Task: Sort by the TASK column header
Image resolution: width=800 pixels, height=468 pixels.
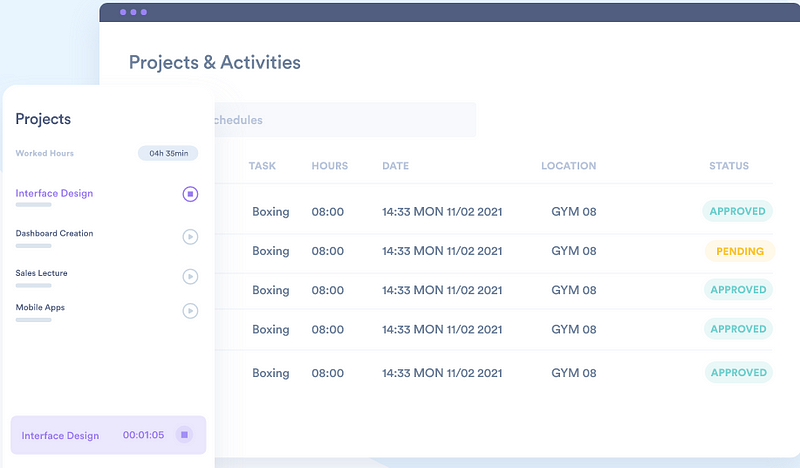Action: (x=262, y=166)
